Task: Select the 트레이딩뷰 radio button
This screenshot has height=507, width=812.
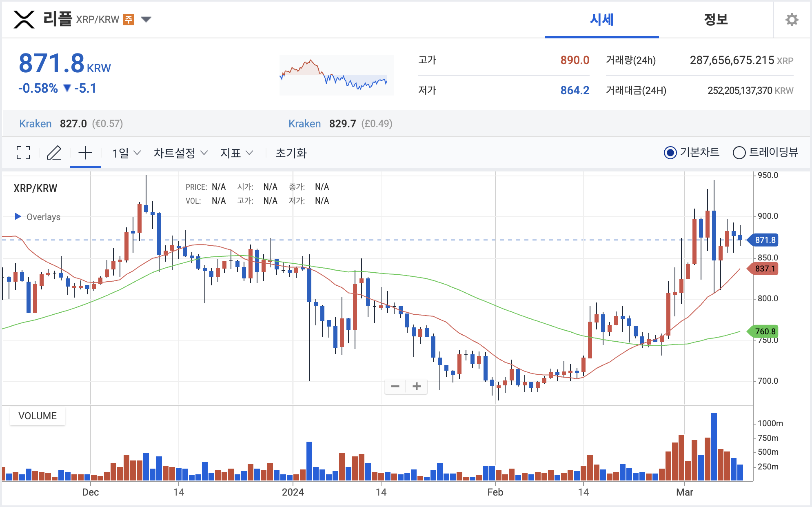Action: pyautogui.click(x=739, y=153)
